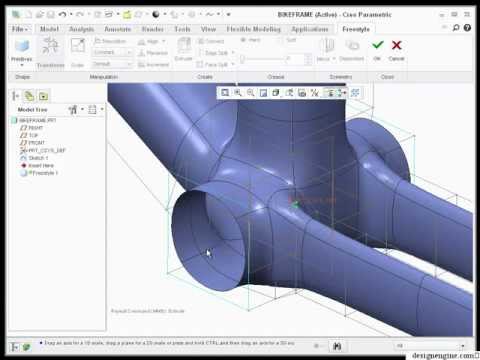The width and height of the screenshot is (480, 360).
Task: Click the rightmost blue graphics toolbar icon
Action: click(x=355, y=93)
